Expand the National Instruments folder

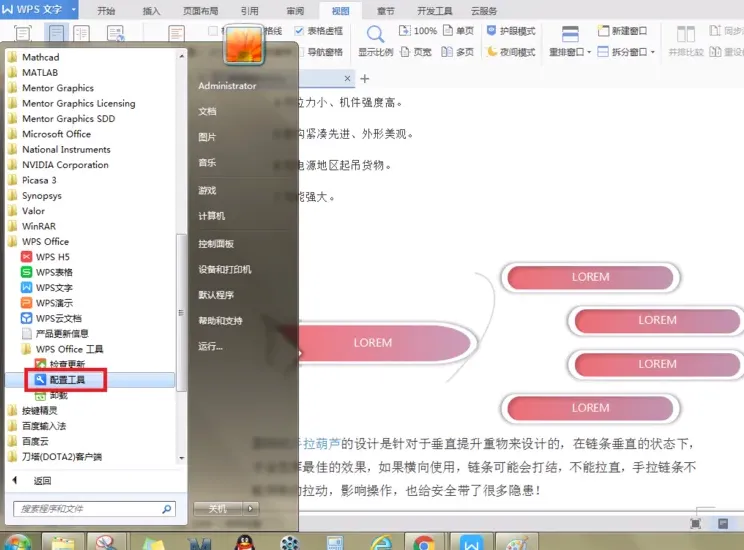[x=59, y=149]
